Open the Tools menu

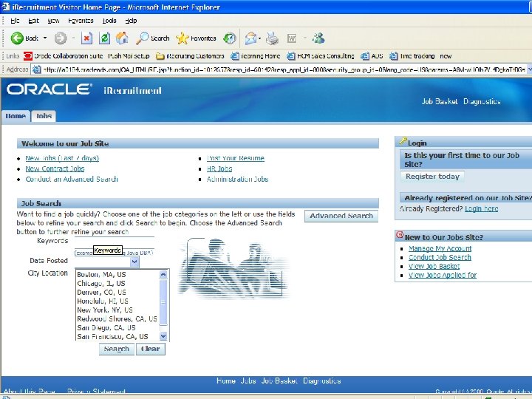coord(109,21)
